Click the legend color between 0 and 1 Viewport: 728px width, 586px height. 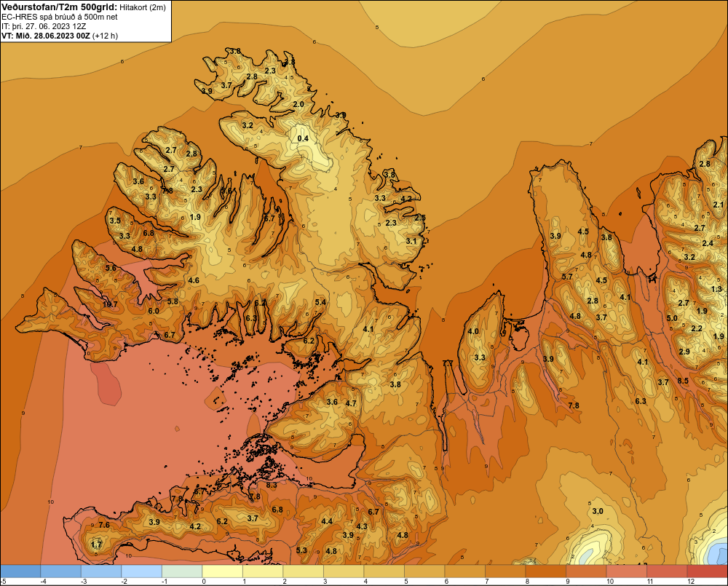[222, 571]
